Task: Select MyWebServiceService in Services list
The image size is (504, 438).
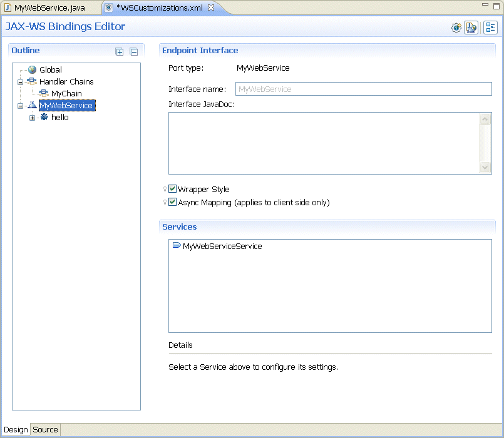Action: [222, 246]
